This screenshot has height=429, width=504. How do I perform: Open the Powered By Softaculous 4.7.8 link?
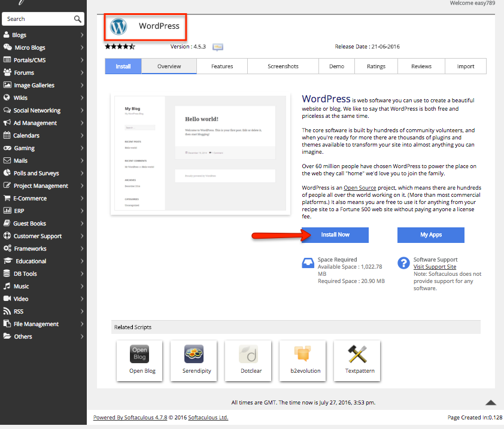tap(130, 418)
